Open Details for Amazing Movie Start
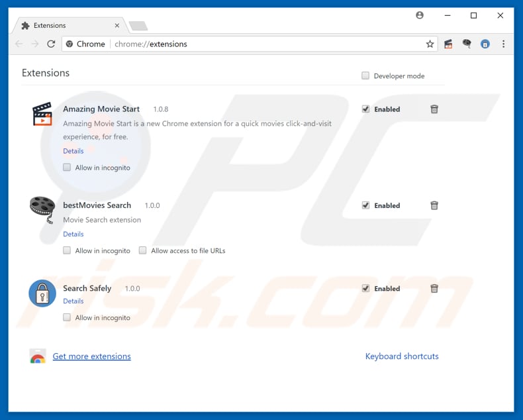 [73, 151]
